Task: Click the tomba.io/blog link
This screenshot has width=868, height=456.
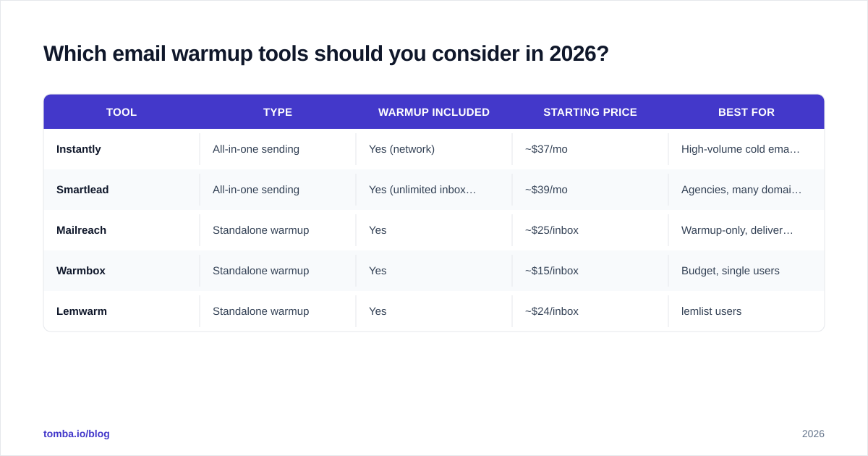Action: [77, 434]
